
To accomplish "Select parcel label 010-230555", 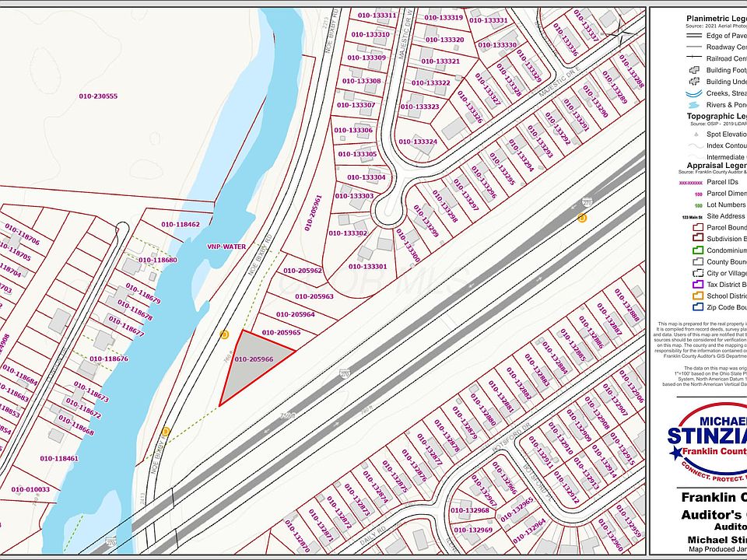I will [98, 96].
